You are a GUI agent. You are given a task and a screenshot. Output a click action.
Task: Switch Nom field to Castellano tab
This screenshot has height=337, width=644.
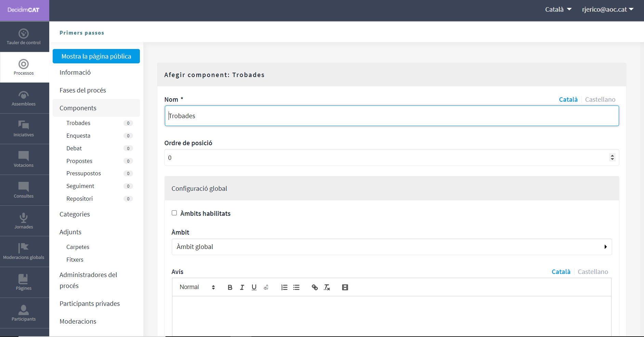click(x=600, y=99)
